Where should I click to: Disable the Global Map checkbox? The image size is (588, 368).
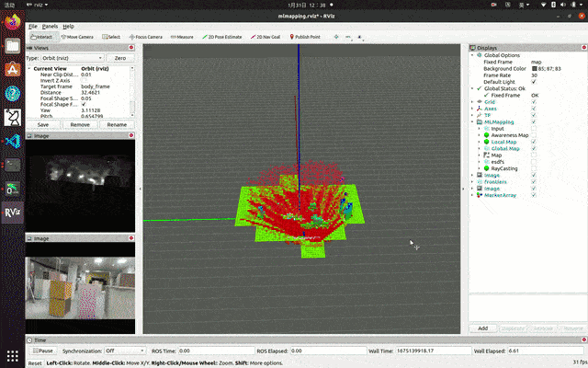point(534,149)
